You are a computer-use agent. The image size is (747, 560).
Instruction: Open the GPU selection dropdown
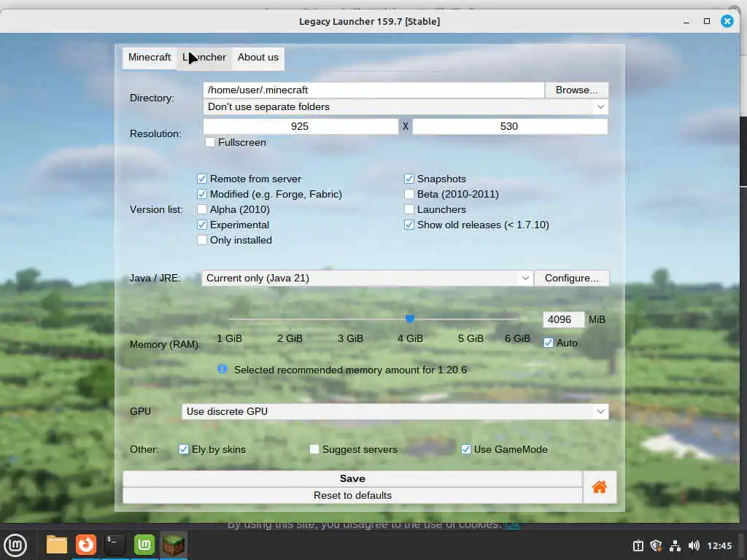[x=395, y=411]
